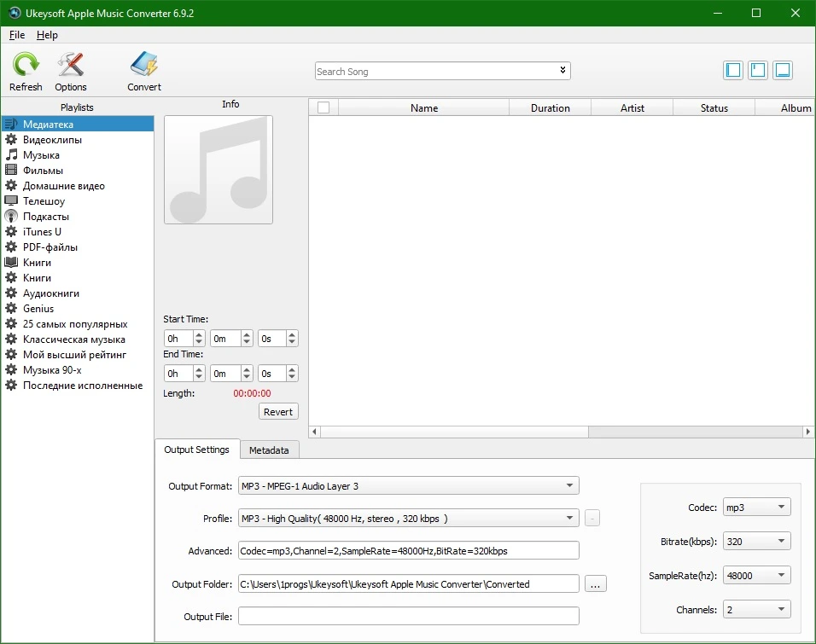This screenshot has height=644, width=816.
Task: Choose the third panel layout icon
Action: click(x=784, y=70)
